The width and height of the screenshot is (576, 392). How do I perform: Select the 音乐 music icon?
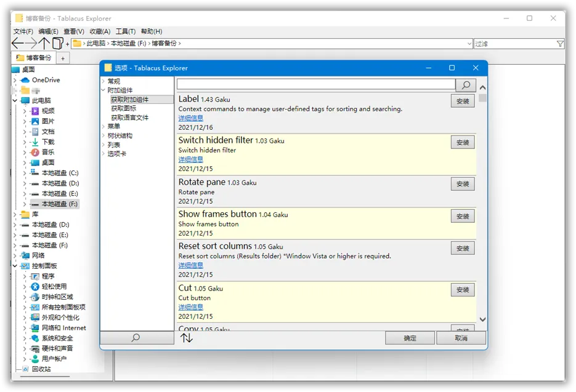coord(35,152)
